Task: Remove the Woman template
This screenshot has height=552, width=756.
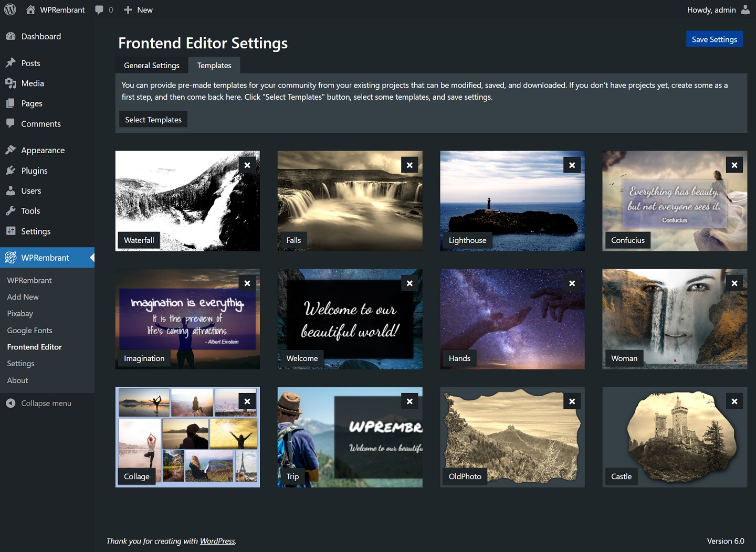Action: click(734, 283)
